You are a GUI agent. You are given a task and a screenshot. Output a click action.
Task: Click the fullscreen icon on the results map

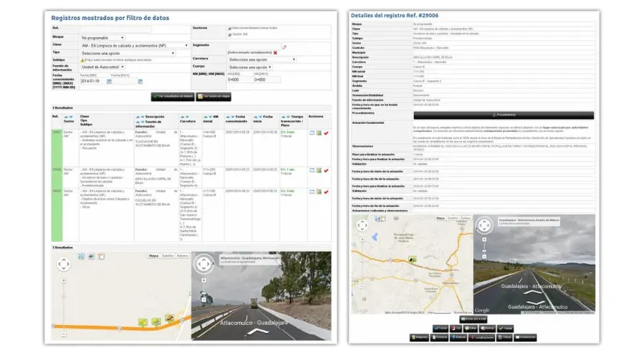(81, 257)
